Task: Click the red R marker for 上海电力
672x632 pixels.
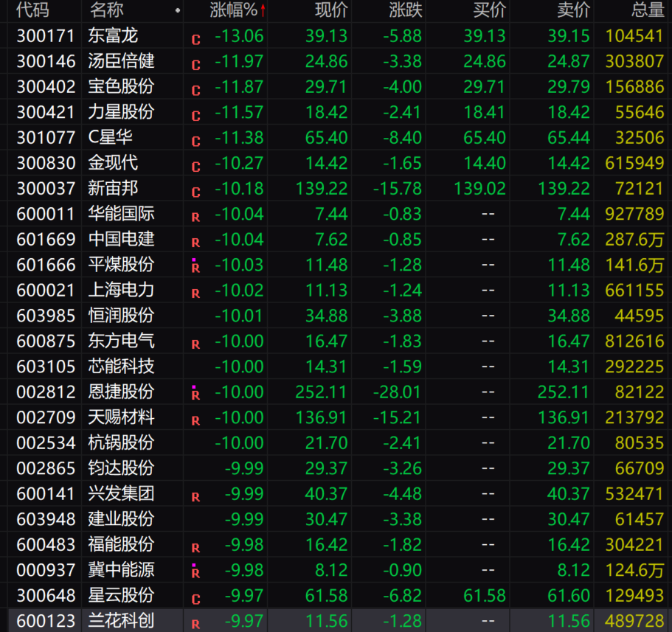Action: (x=196, y=294)
